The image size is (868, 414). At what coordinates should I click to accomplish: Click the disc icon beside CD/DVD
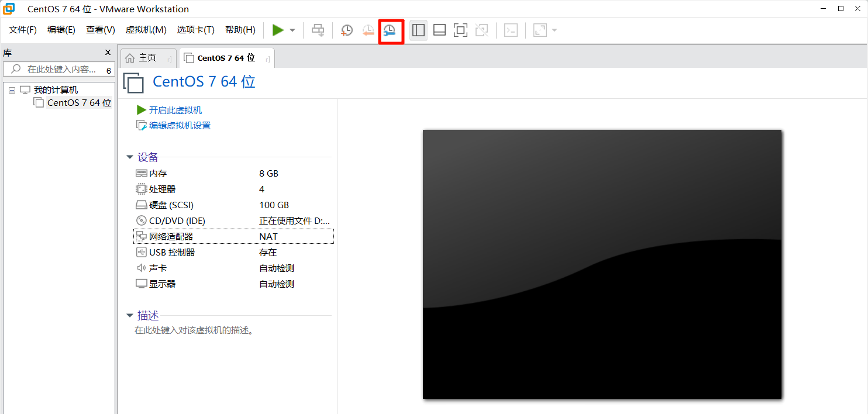141,221
